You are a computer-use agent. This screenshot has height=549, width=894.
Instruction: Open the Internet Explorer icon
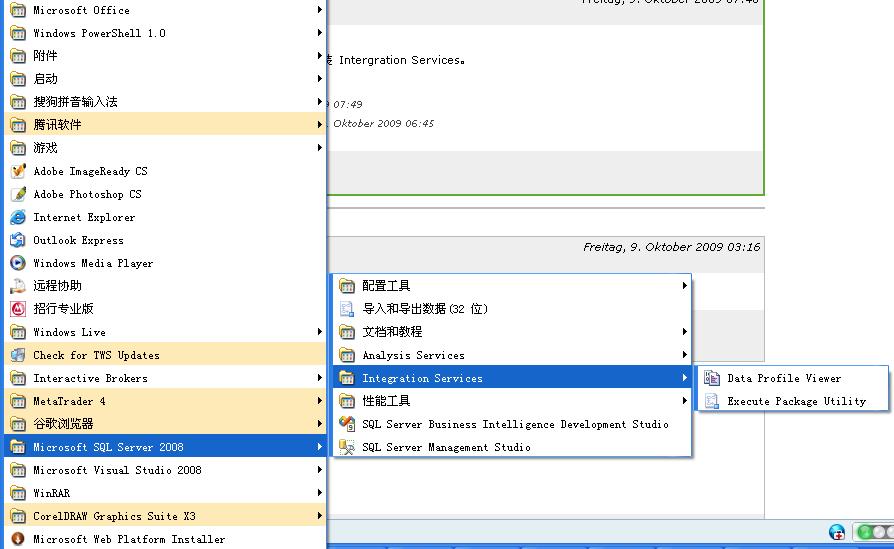[17, 217]
